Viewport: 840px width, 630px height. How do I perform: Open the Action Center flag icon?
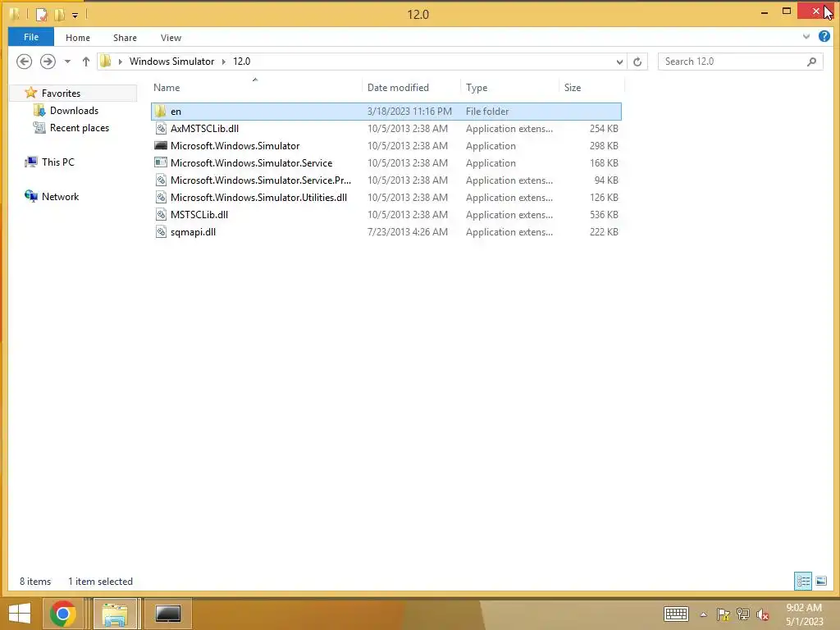(x=723, y=614)
